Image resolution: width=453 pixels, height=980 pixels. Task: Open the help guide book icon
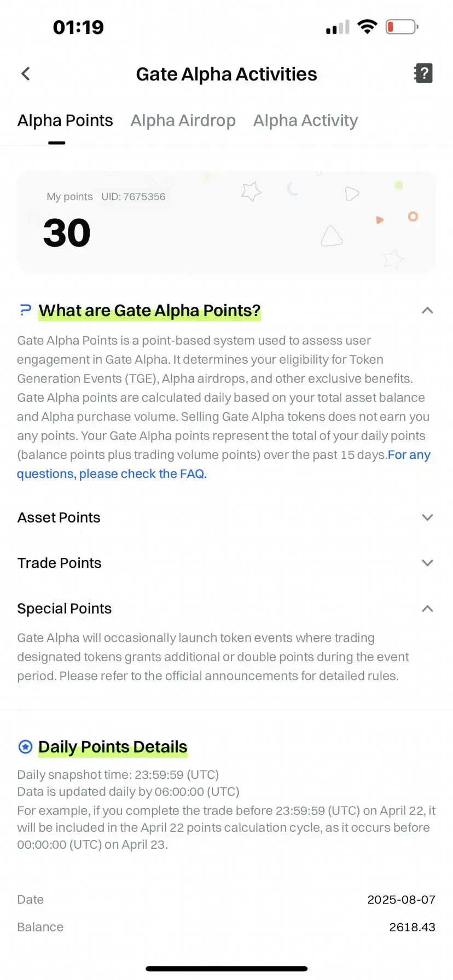(423, 73)
